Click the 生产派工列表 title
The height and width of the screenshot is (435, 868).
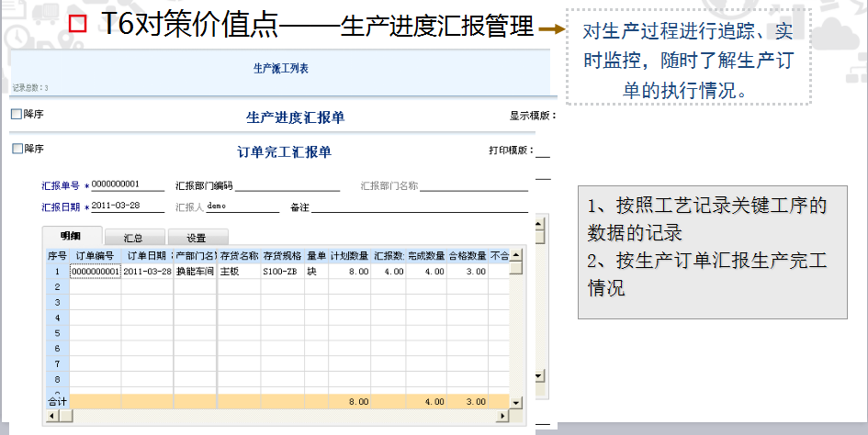point(281,69)
